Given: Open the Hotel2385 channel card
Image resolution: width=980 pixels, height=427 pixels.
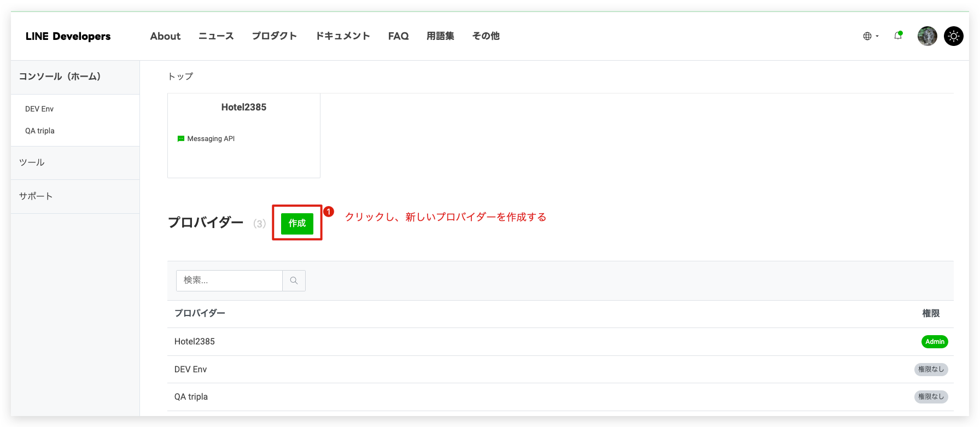Looking at the screenshot, I should pos(244,136).
